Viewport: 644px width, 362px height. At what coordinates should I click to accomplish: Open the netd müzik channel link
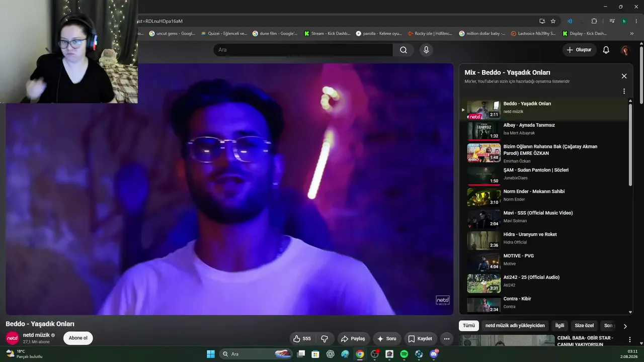[x=36, y=335]
